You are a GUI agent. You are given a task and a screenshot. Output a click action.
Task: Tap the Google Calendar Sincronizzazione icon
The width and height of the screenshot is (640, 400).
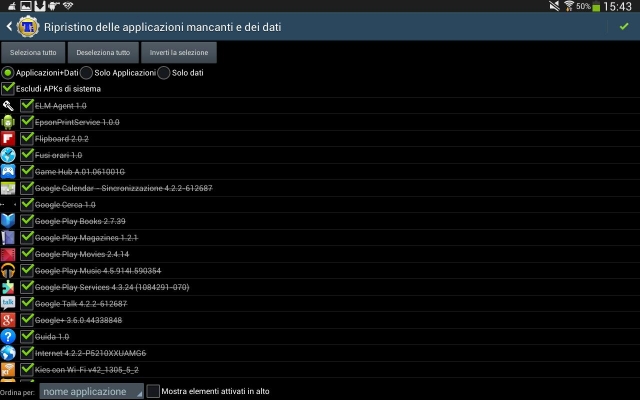tap(8, 188)
